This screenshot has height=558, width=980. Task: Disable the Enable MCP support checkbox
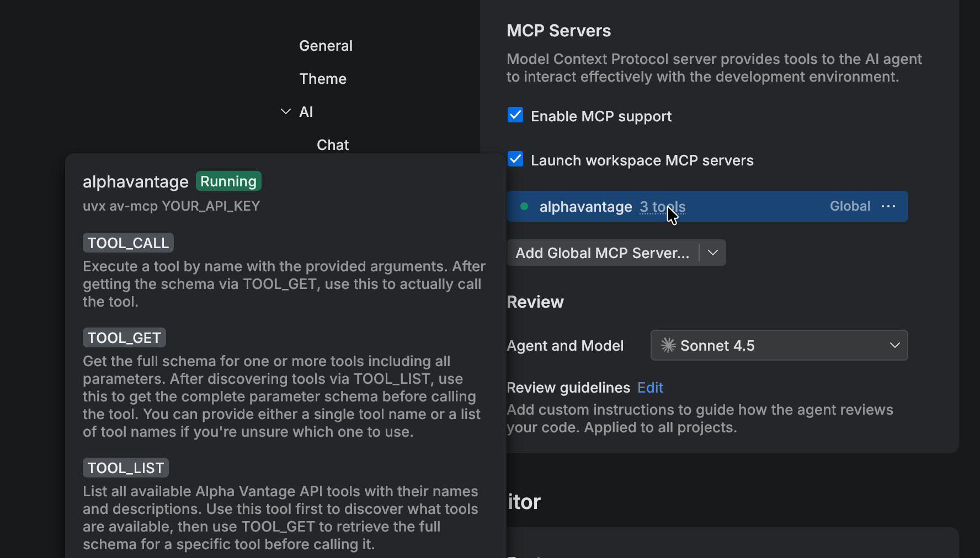[x=515, y=115]
